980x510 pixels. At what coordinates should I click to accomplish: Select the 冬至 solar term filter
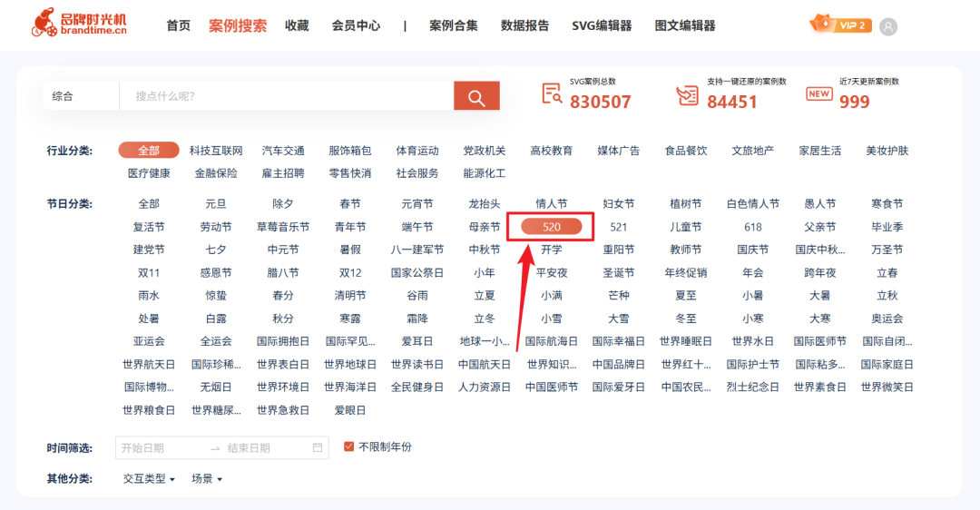tap(686, 319)
